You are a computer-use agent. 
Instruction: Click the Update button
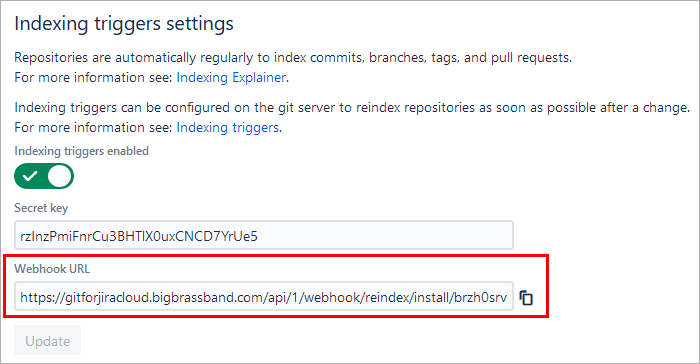click(47, 341)
